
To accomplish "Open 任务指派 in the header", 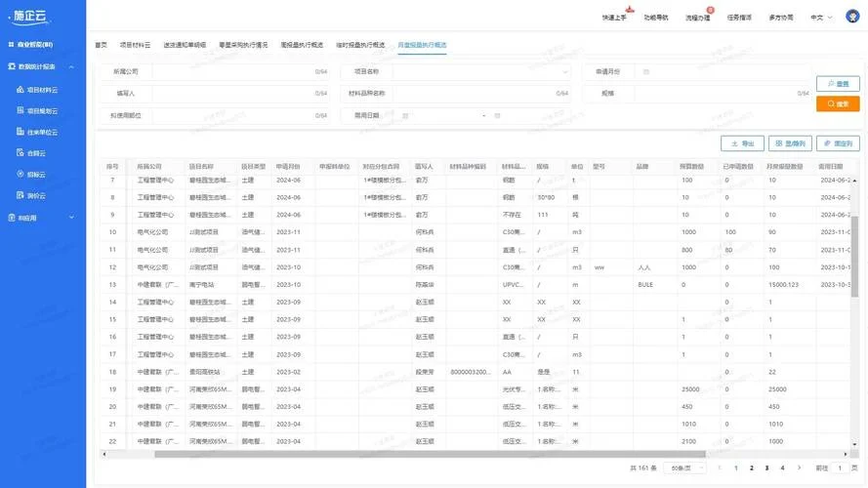I will [739, 18].
